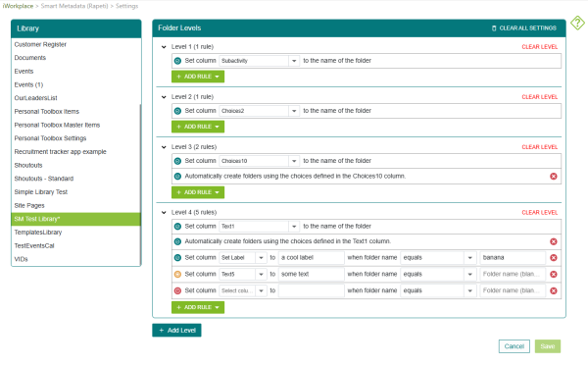Remove Level 4 Text1 auto-create rule
The width and height of the screenshot is (588, 366).
pyautogui.click(x=554, y=241)
